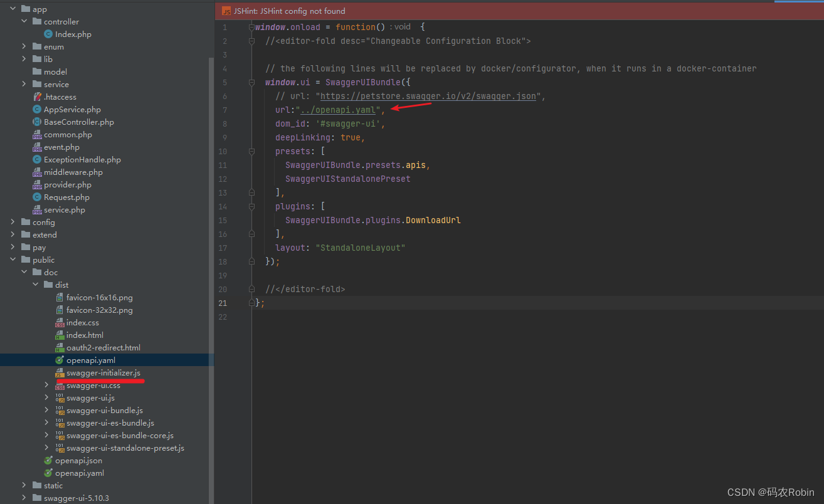Click the model folder icon
Screen dimensions: 824x504
[37, 71]
